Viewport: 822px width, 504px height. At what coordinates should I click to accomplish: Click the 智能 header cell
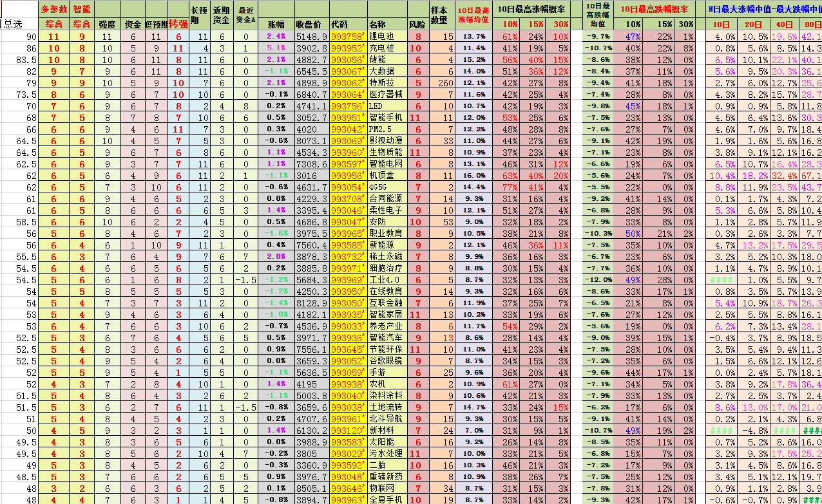(82, 9)
